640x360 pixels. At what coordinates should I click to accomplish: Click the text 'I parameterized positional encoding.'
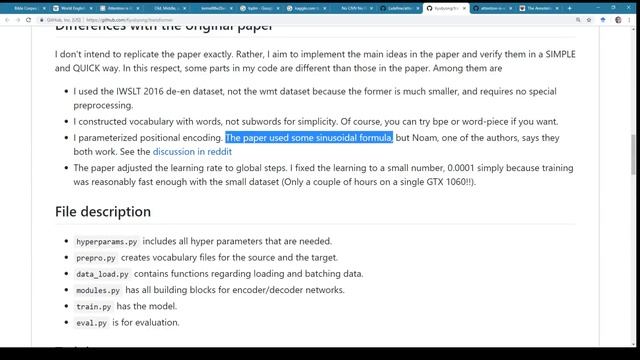tap(148, 138)
